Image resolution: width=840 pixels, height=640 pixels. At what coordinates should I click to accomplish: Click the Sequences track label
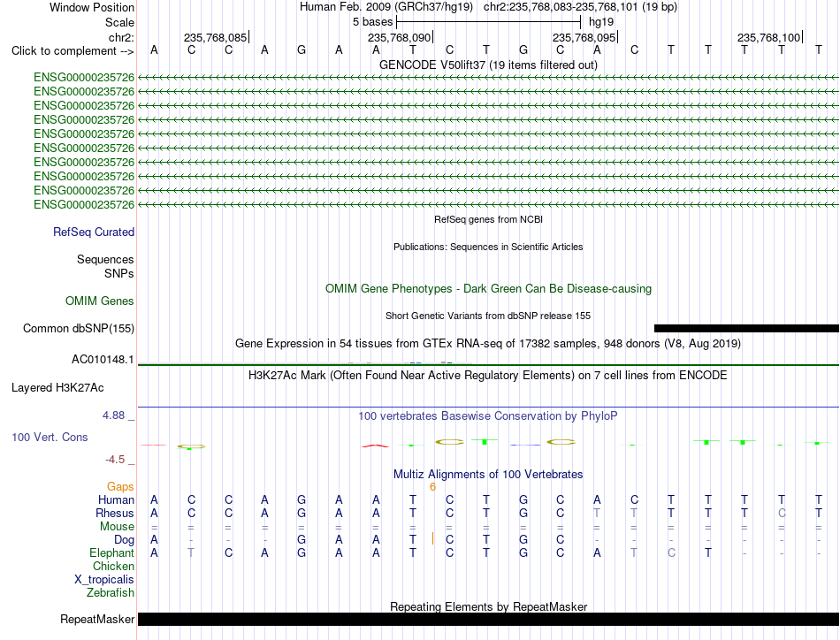[x=105, y=259]
